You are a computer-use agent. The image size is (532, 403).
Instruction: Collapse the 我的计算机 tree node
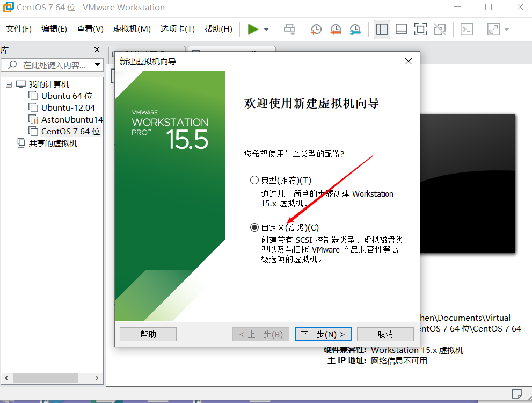9,84
